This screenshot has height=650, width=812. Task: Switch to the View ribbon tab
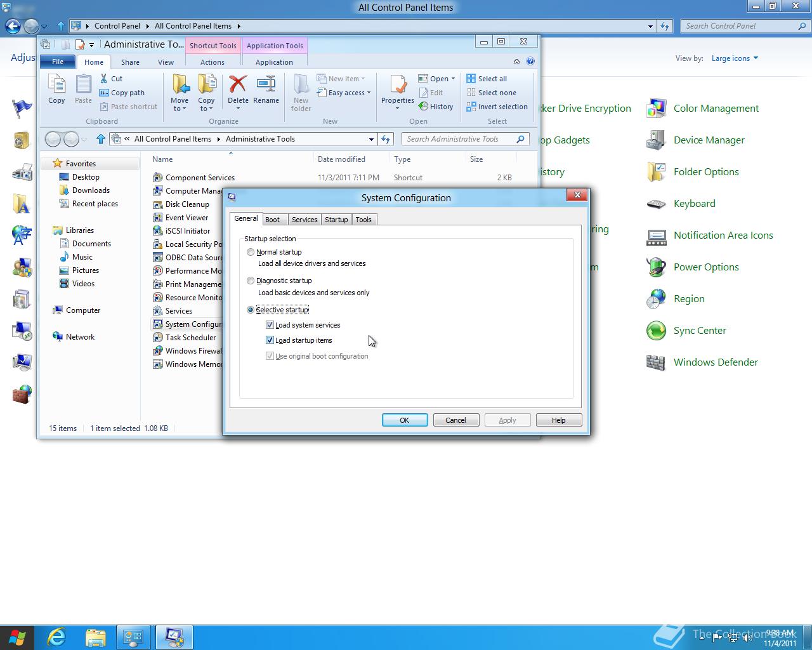pyautogui.click(x=166, y=62)
